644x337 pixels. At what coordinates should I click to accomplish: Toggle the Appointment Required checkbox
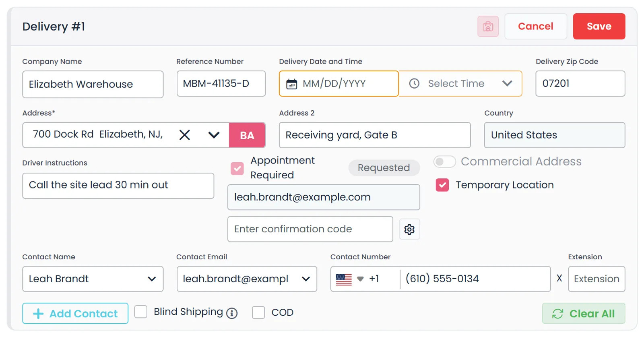[237, 168]
